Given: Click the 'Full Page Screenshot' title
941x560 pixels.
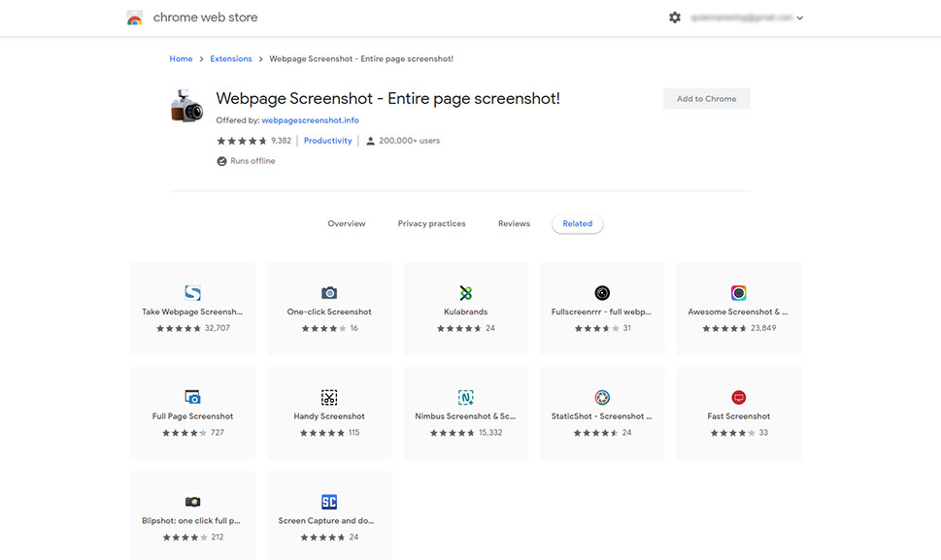Looking at the screenshot, I should tap(192, 416).
